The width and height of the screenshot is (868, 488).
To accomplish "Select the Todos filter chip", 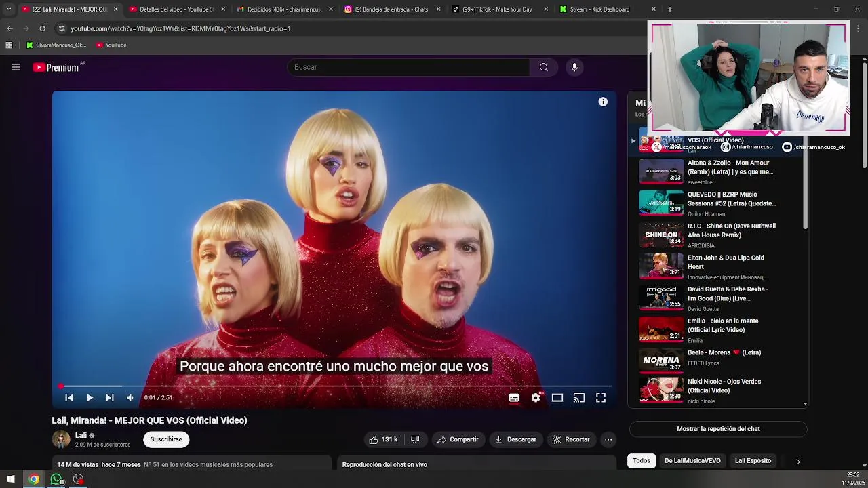I will [642, 461].
